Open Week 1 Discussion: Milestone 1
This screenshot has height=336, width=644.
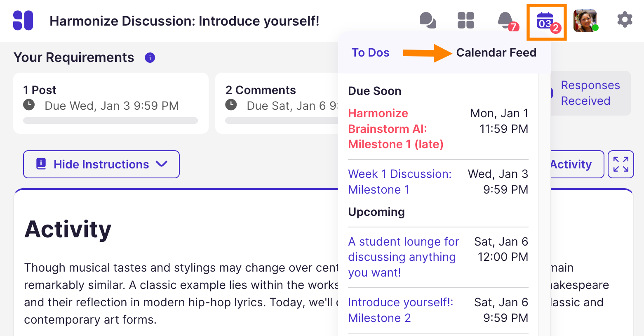(x=399, y=182)
